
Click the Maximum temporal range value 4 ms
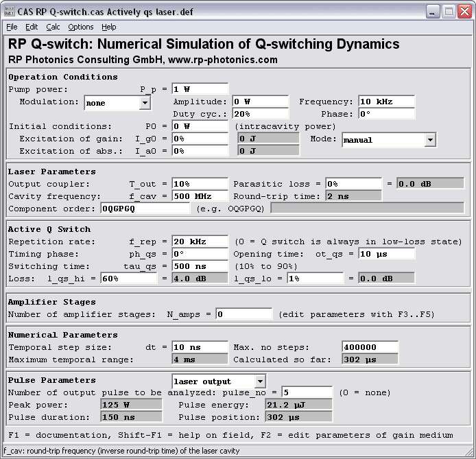pos(200,360)
